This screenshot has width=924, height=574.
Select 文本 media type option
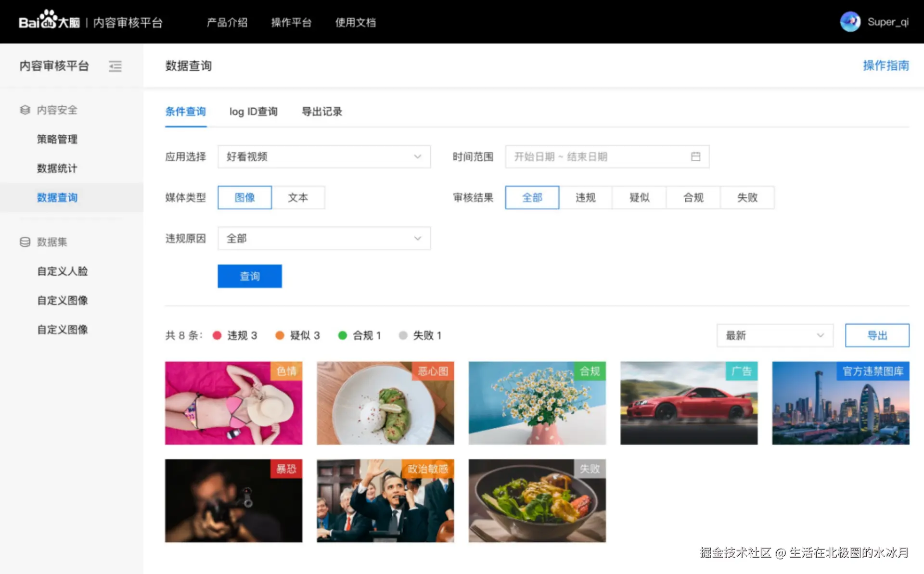[x=298, y=197]
